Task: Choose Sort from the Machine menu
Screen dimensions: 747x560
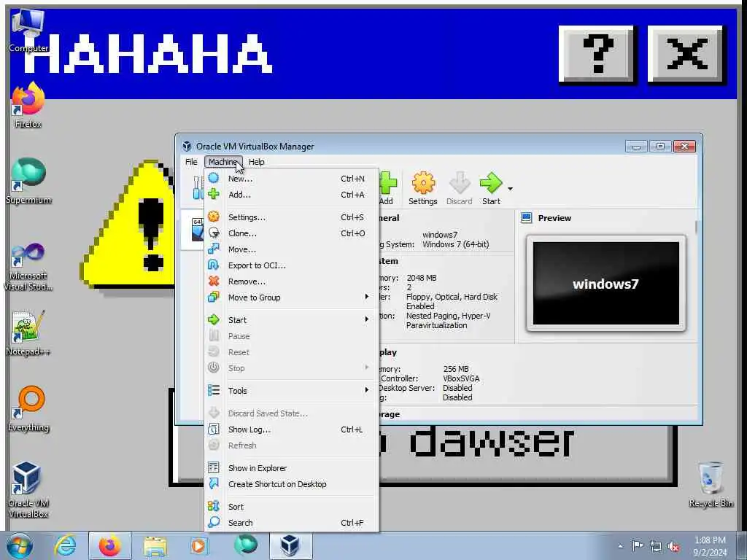Action: coord(292,507)
